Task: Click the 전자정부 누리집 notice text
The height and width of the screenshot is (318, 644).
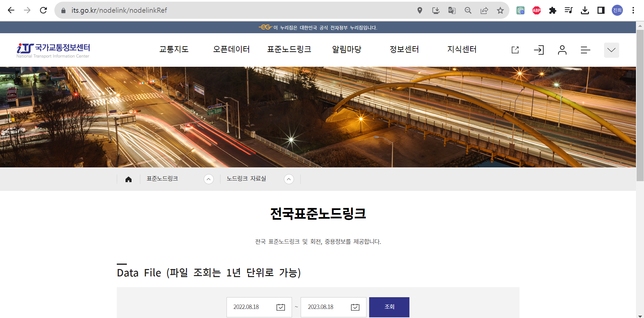Action: pos(325,28)
